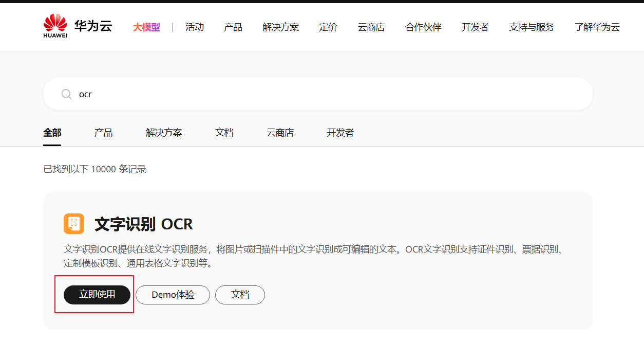Open the 产品 top navigation menu
The width and height of the screenshot is (644, 342).
point(233,27)
